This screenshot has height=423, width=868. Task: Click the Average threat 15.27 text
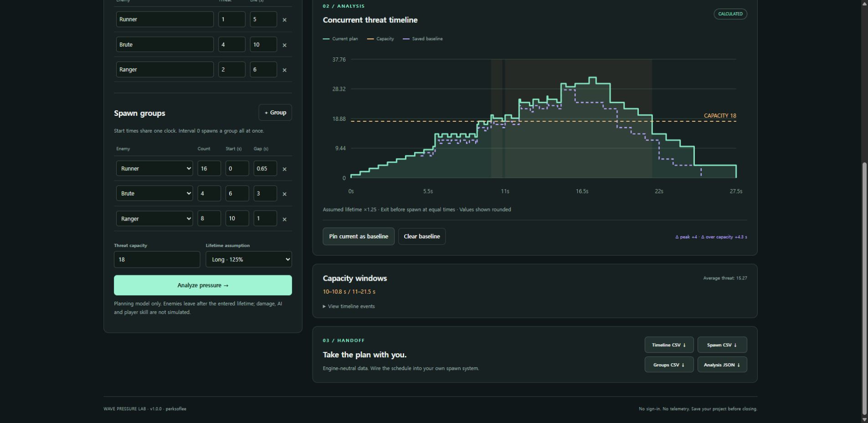725,278
